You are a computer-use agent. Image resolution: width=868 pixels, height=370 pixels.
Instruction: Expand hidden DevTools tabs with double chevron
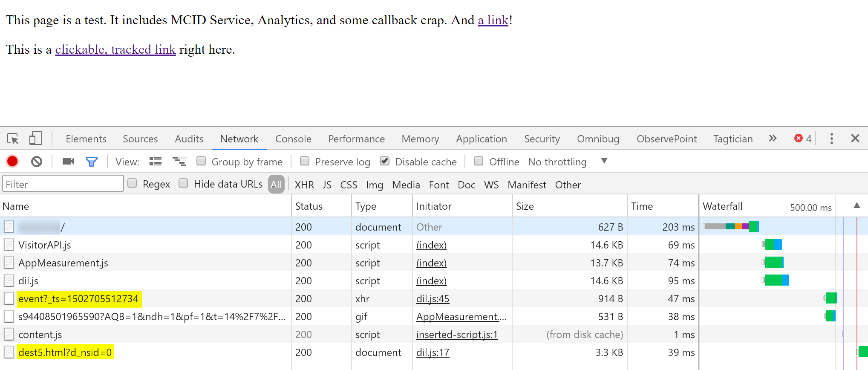click(773, 139)
